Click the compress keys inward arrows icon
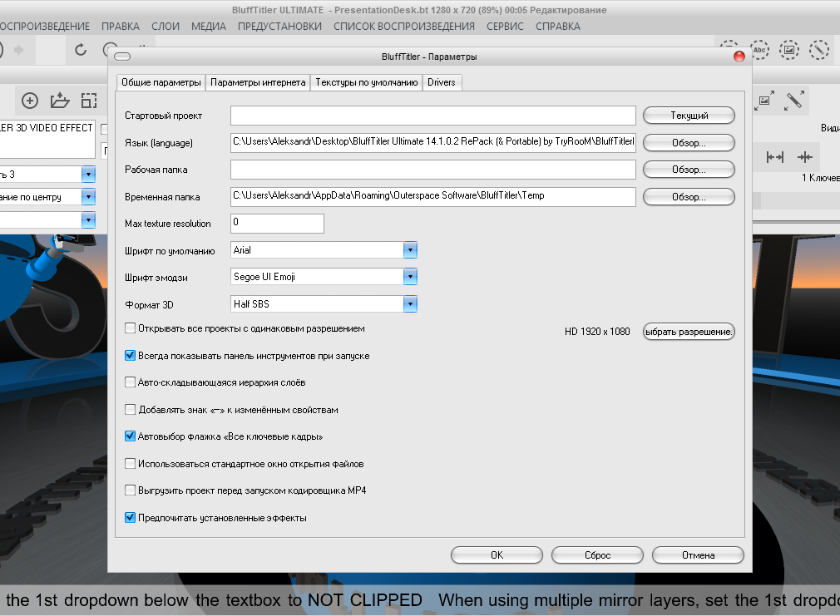 [804, 157]
